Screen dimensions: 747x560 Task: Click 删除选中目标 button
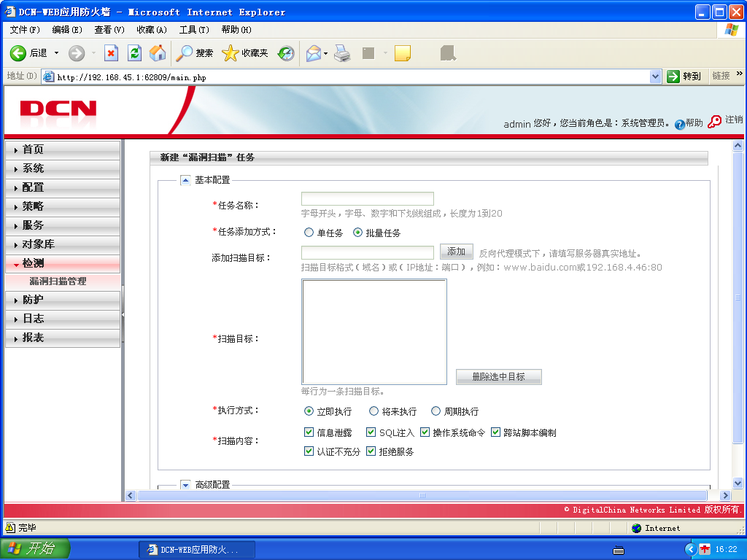(498, 377)
